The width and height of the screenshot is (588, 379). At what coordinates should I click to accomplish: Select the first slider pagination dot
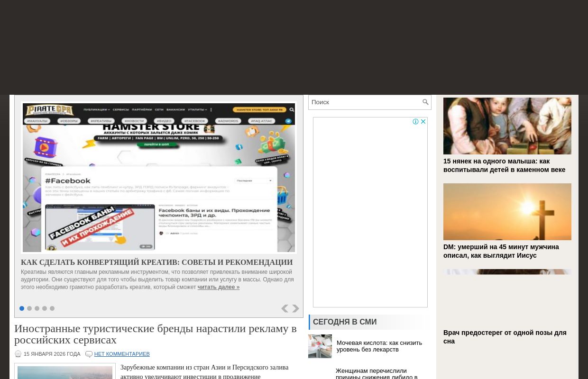(x=22, y=308)
